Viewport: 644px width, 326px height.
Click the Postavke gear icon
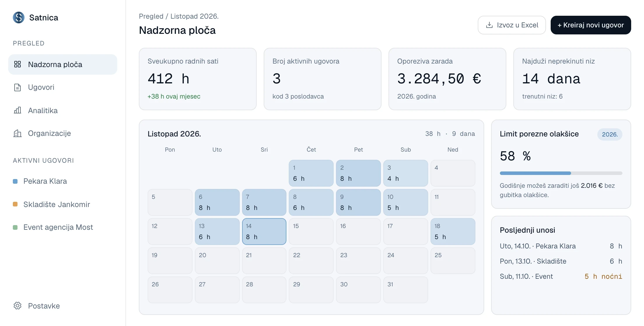pyautogui.click(x=17, y=306)
